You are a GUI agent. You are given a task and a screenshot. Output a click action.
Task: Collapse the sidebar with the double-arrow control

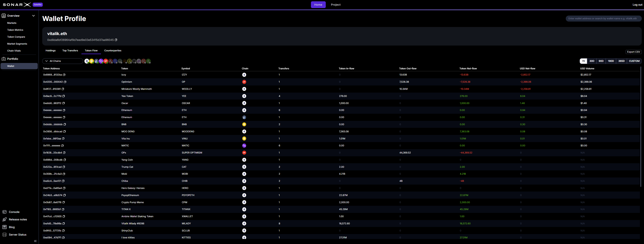pyautogui.click(x=35, y=241)
